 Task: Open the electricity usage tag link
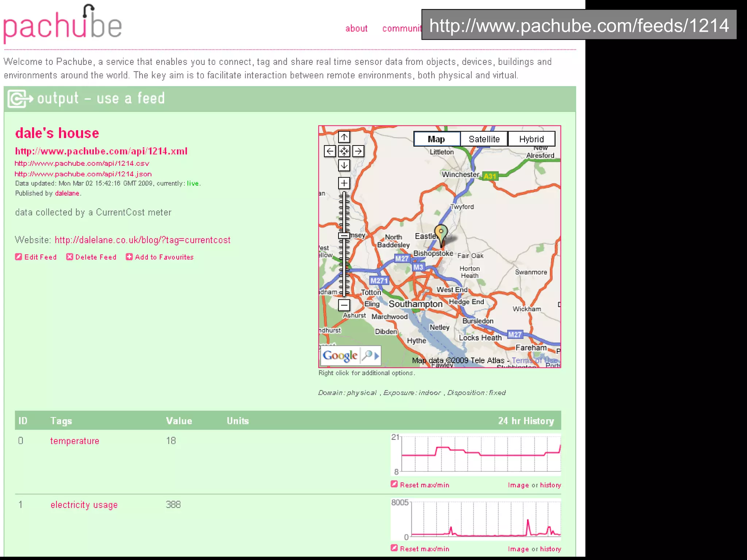84,505
